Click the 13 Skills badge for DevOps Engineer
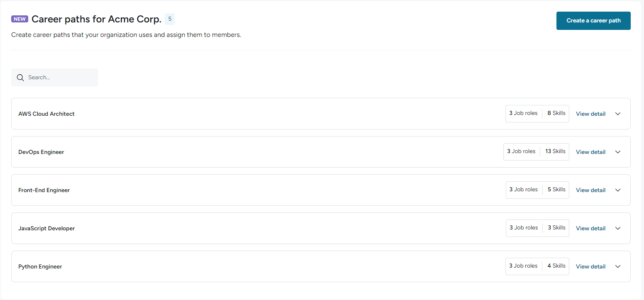Viewport: 644px width, 300px height. click(555, 151)
